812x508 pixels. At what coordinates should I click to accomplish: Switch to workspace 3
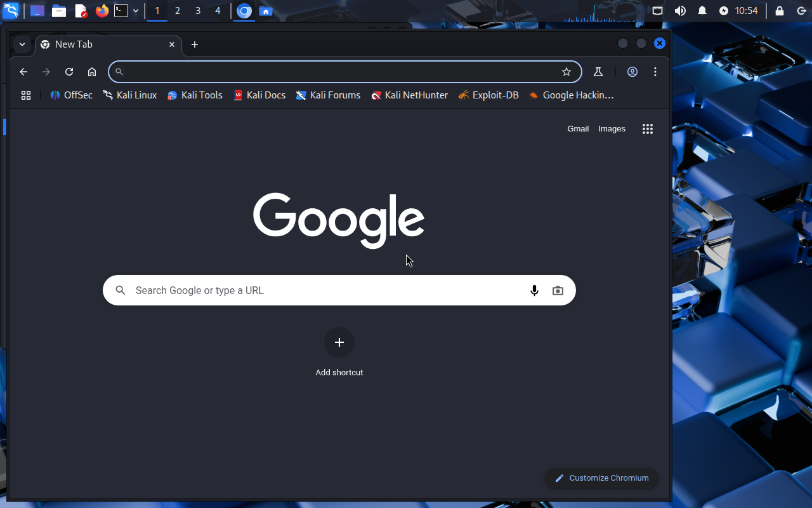pyautogui.click(x=198, y=11)
